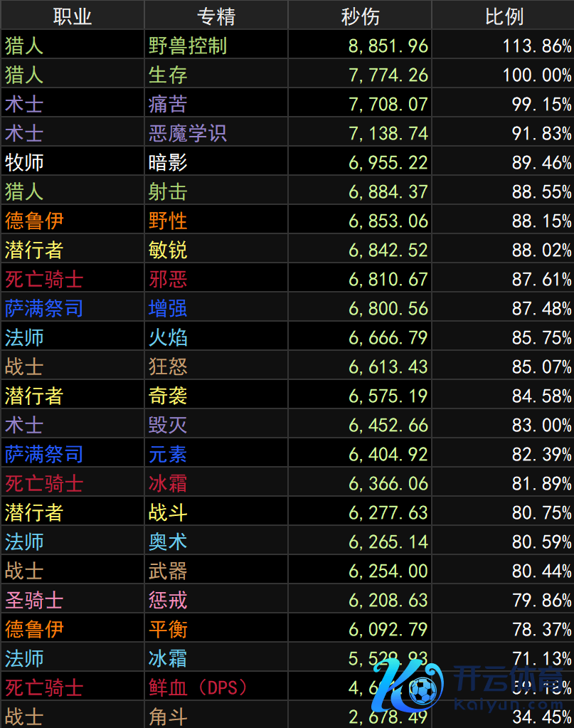The width and height of the screenshot is (574, 728).
Task: Sort by the 秒伤 column header
Action: point(360,16)
